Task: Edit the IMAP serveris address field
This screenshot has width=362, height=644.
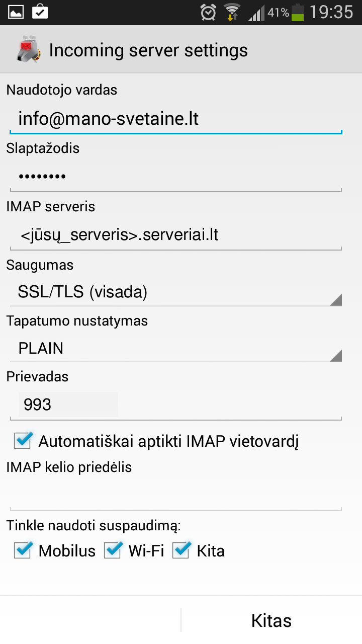Action: point(176,234)
